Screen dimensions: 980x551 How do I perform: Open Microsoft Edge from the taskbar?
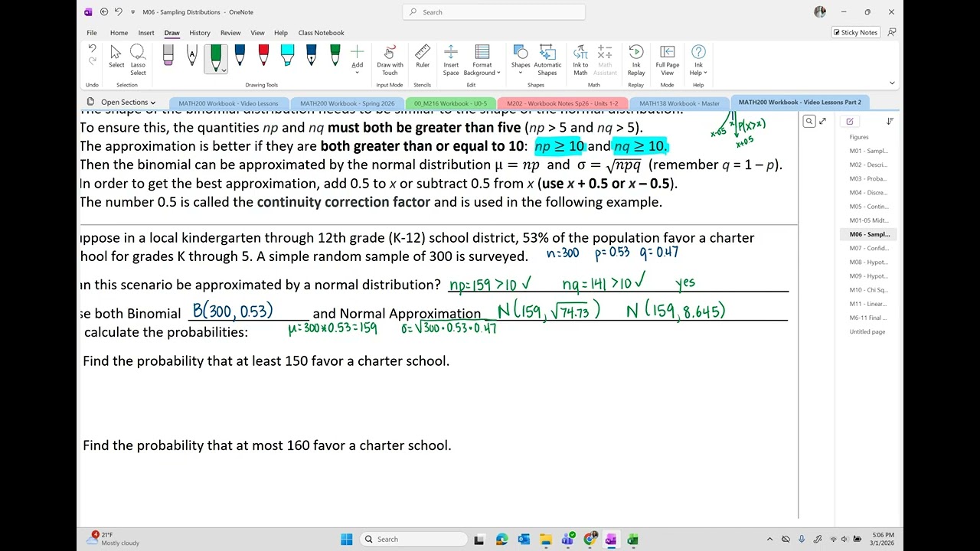501,539
